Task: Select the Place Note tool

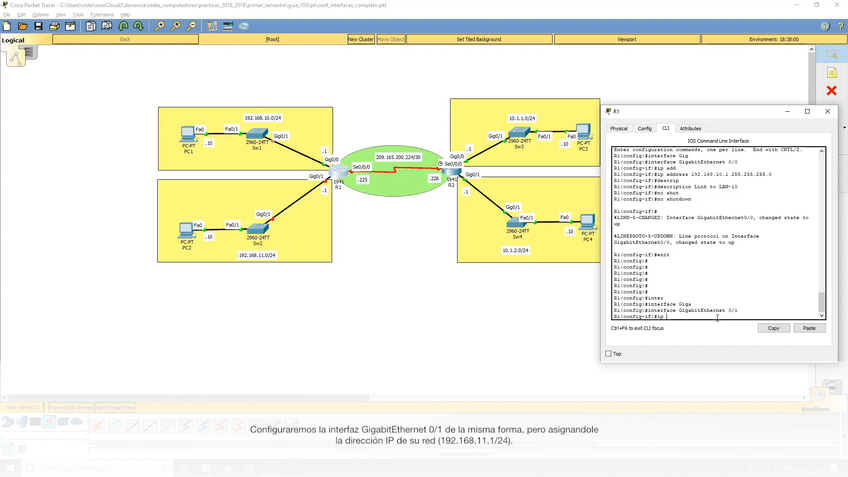Action: 831,73
